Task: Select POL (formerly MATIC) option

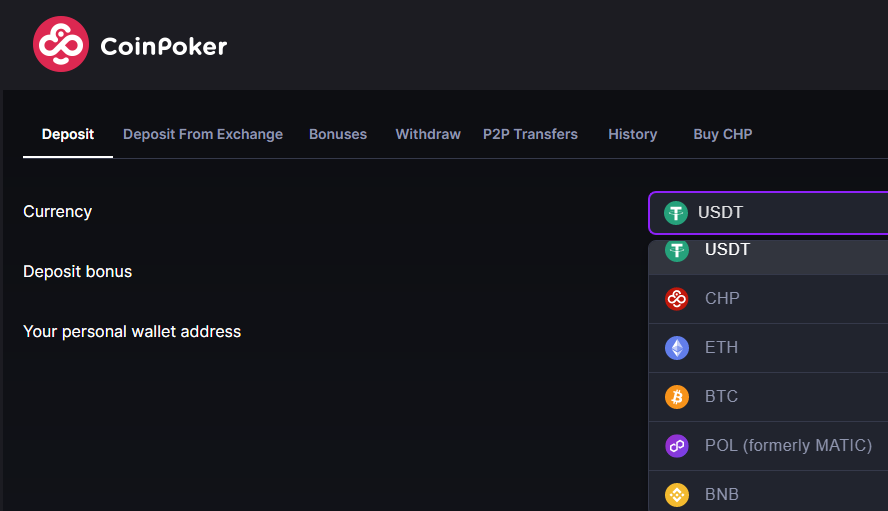Action: coord(769,446)
